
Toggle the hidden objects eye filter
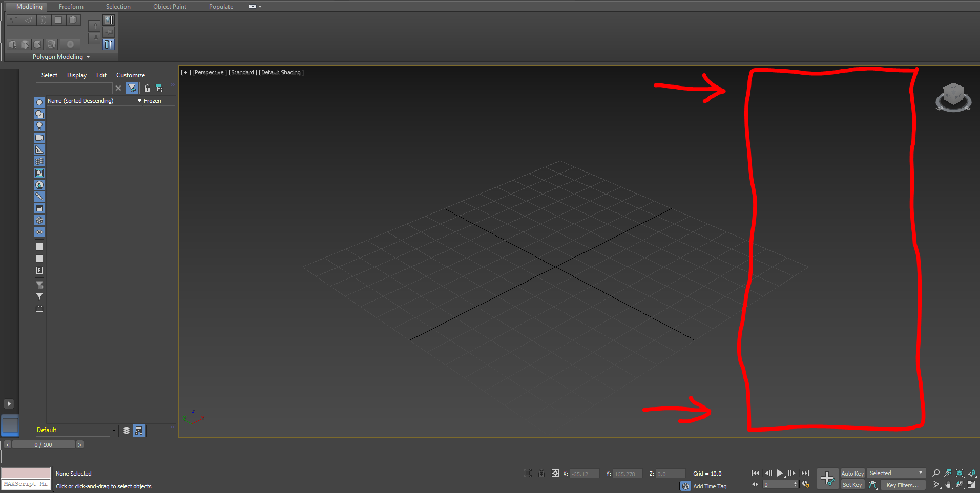[39, 232]
